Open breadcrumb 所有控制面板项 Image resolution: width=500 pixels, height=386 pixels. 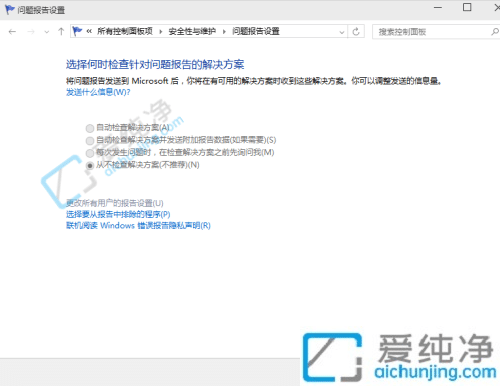click(125, 31)
